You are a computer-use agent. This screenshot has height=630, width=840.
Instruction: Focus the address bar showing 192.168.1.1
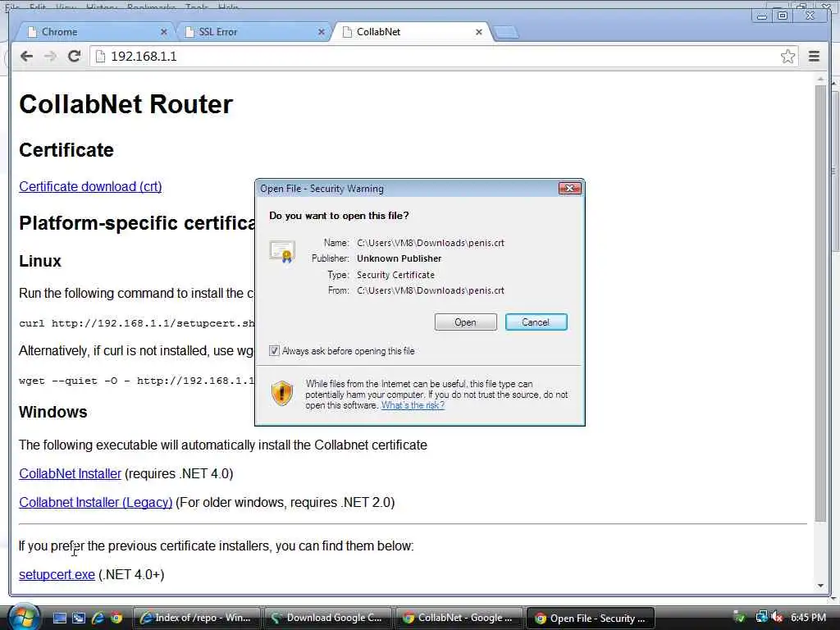click(x=434, y=57)
